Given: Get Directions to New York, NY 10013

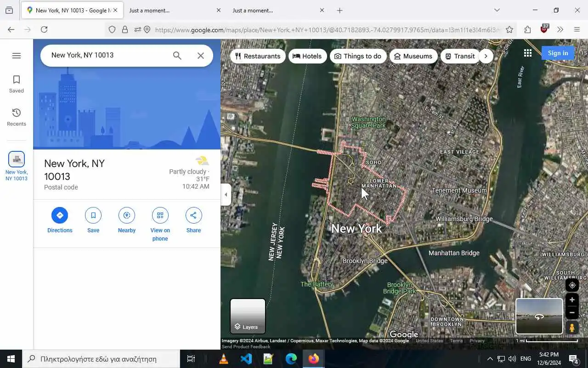Looking at the screenshot, I should click(x=60, y=220).
